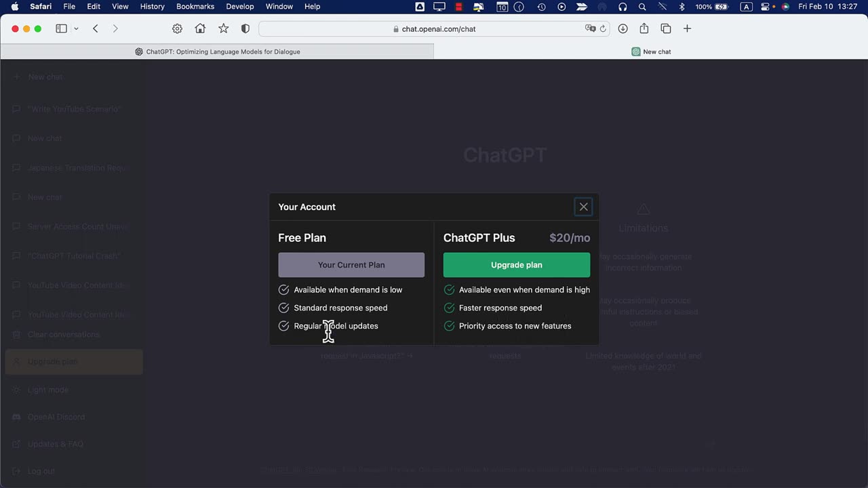Click the dimmed OpenAI Discord sidebar link
Screen dimensions: 868x488
coord(74,417)
